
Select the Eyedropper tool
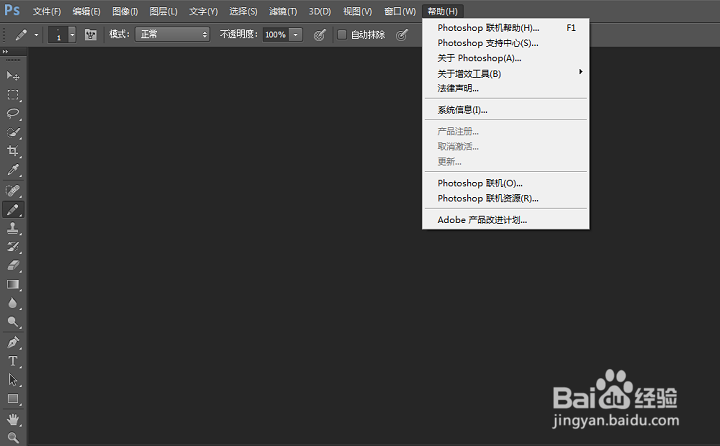click(x=13, y=170)
